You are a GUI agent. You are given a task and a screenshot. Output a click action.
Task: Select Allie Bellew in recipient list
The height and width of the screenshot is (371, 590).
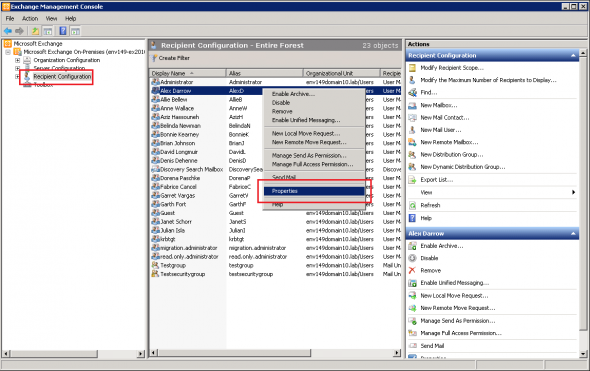pyautogui.click(x=173, y=100)
